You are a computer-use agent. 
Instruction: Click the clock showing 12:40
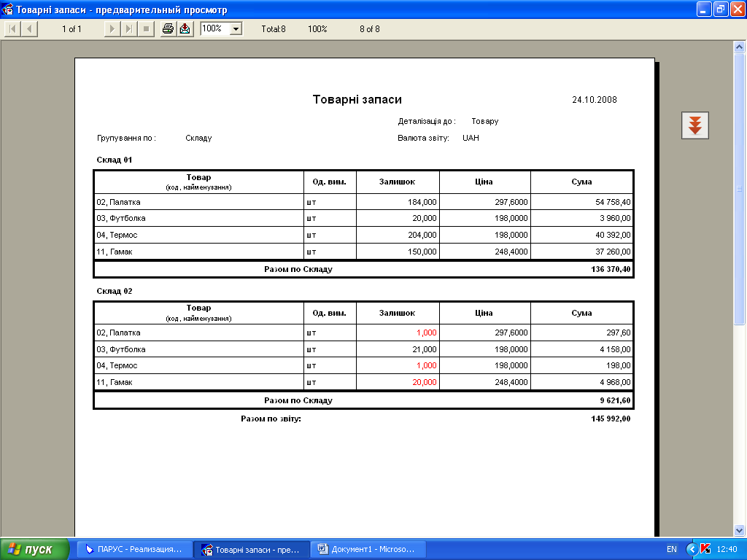pos(727,549)
